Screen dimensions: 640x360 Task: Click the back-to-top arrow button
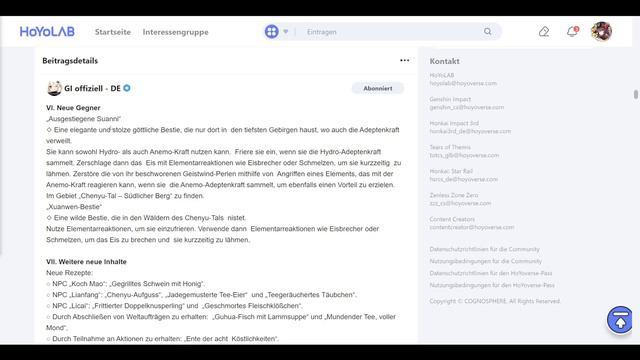click(x=620, y=320)
